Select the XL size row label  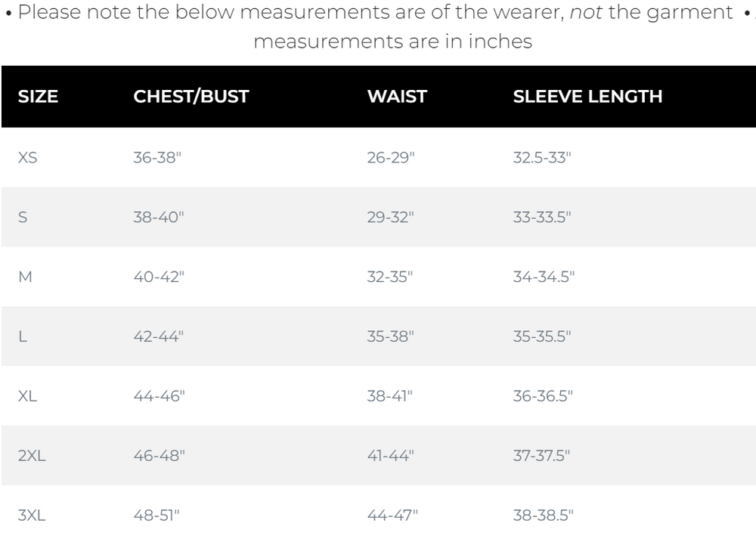pos(27,396)
